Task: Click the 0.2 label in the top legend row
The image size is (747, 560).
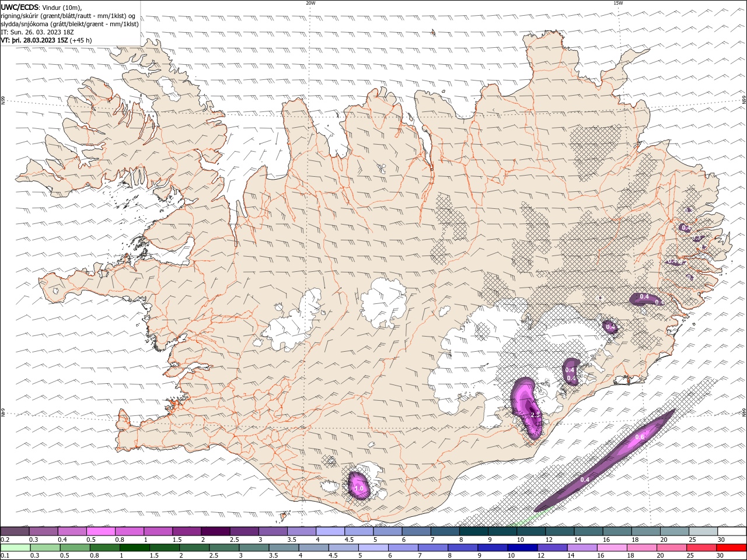Action: pos(5,540)
